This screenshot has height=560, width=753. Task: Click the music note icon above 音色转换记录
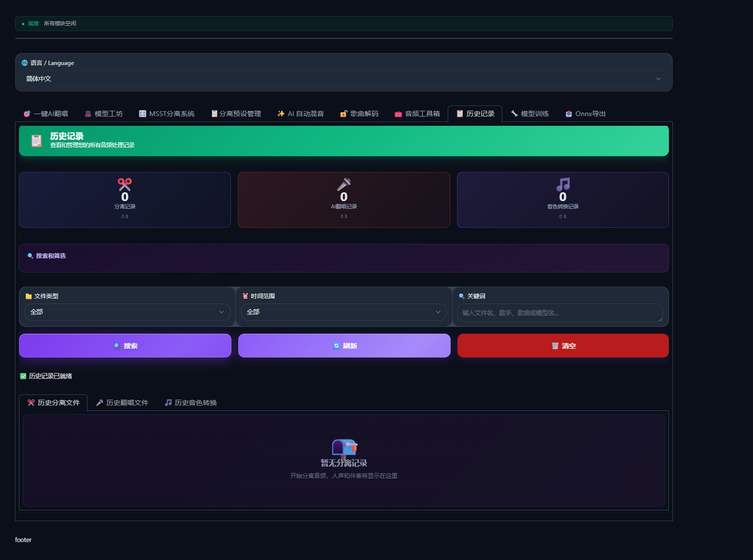click(x=563, y=184)
